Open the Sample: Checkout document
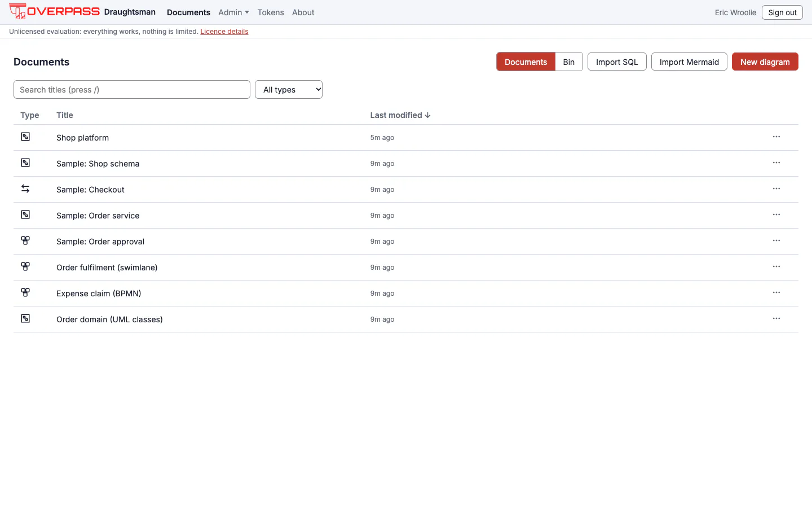 [x=90, y=190]
